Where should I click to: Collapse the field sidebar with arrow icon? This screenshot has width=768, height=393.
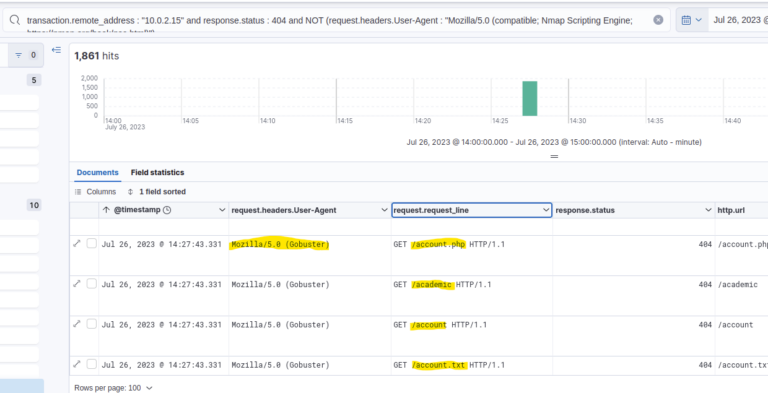click(56, 50)
